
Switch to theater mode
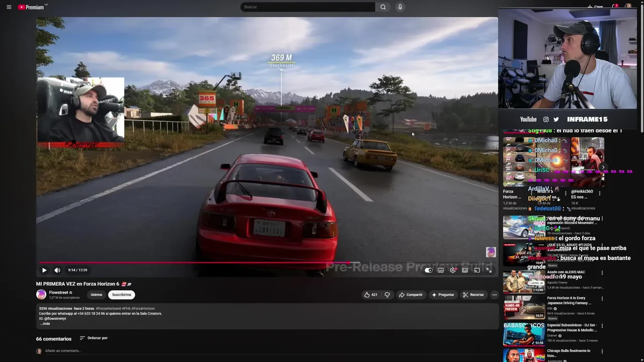(465, 270)
